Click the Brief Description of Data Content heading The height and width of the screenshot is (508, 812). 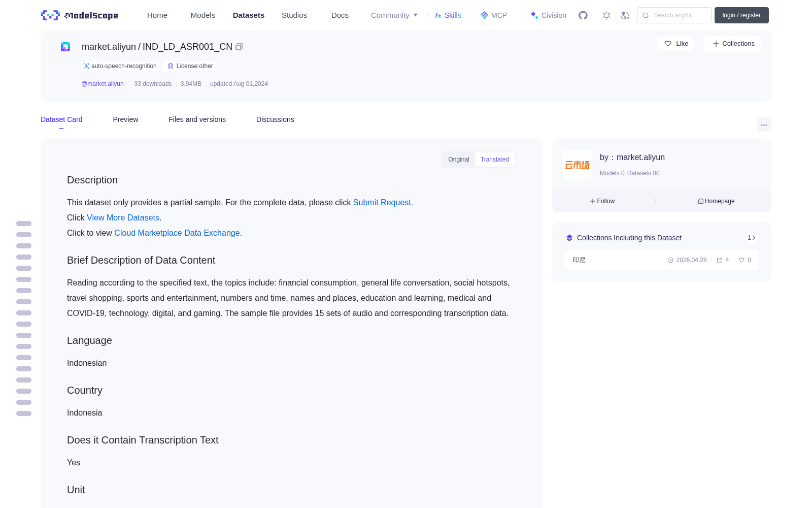click(141, 260)
